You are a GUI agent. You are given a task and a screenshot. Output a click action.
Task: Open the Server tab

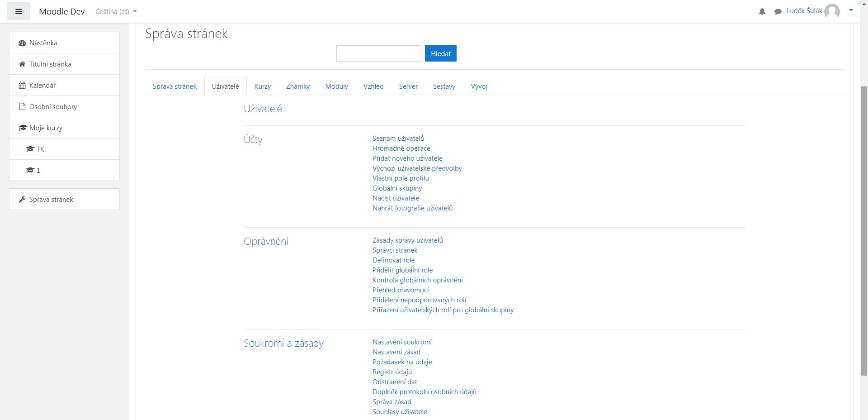click(x=408, y=86)
